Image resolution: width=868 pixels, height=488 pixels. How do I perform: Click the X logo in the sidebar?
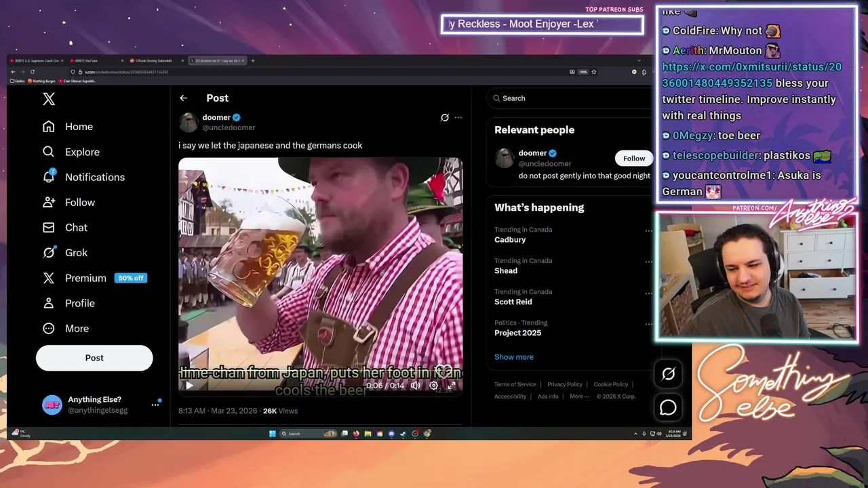49,99
